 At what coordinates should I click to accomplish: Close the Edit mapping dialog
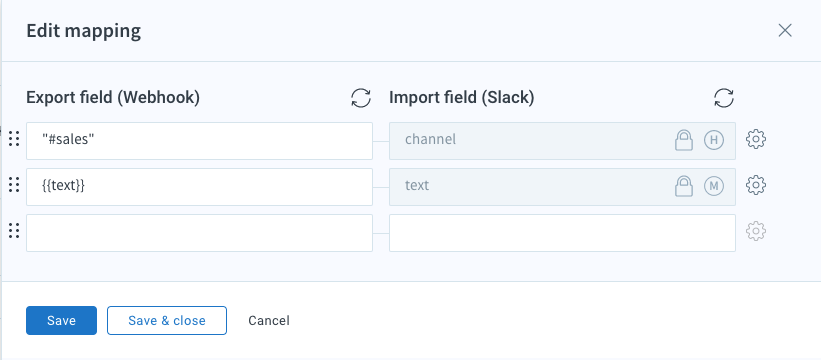click(x=785, y=30)
